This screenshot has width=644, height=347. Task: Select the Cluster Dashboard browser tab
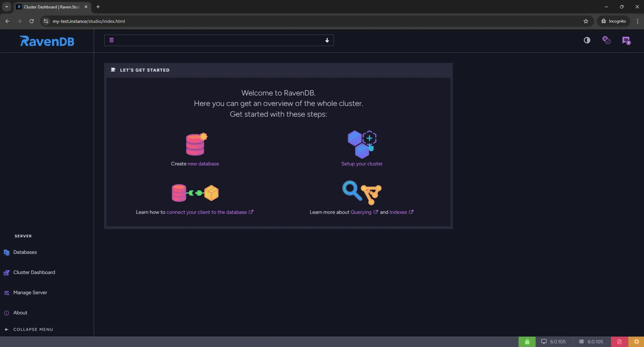coord(52,7)
